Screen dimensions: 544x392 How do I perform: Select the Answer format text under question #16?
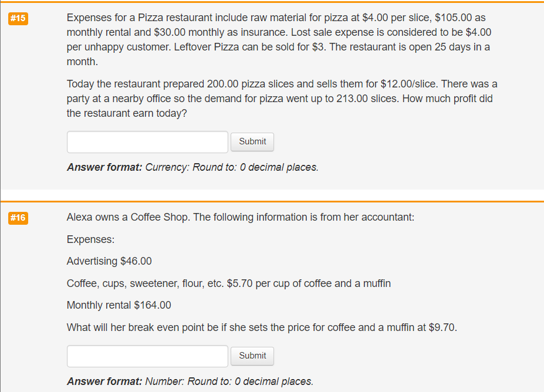[x=189, y=381]
